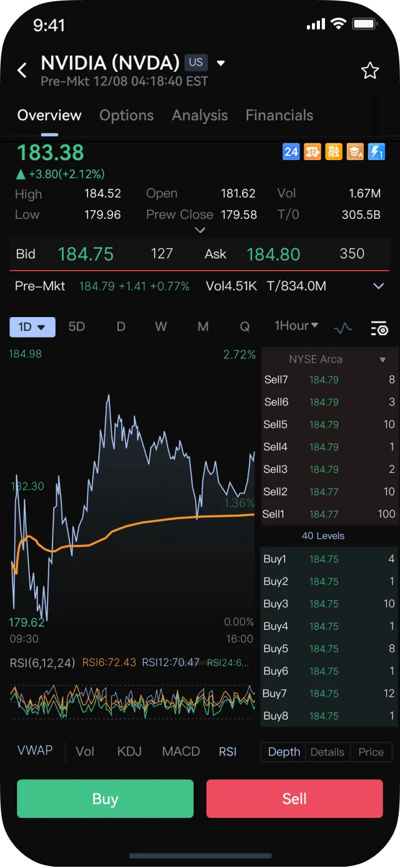The image size is (400, 868).
Task: Select the Vol indicator
Action: click(x=85, y=751)
